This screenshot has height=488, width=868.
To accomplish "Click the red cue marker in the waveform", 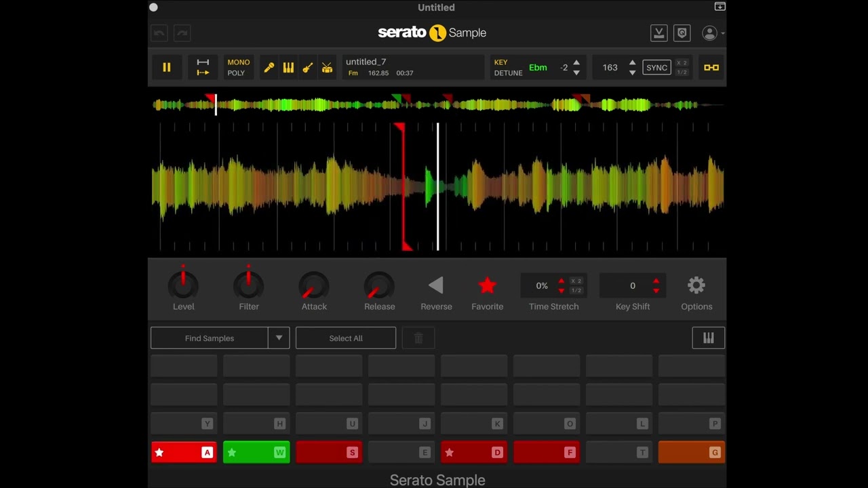I will tap(403, 186).
